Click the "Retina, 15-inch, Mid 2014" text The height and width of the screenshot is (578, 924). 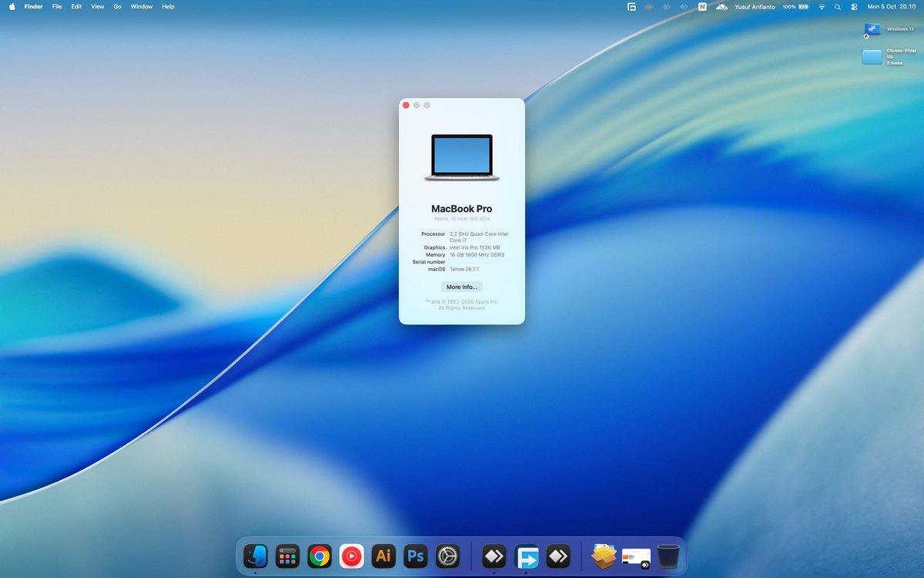point(462,219)
